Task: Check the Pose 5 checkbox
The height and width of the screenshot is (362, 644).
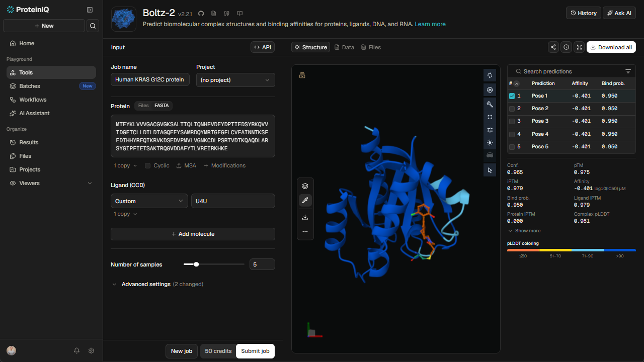Action: tap(512, 147)
